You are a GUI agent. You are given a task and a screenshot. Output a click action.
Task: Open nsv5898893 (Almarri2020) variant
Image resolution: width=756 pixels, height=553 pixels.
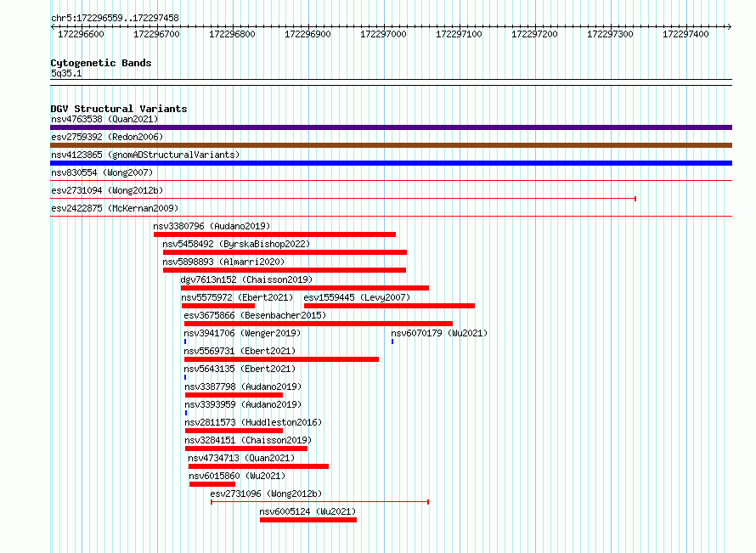(223, 262)
